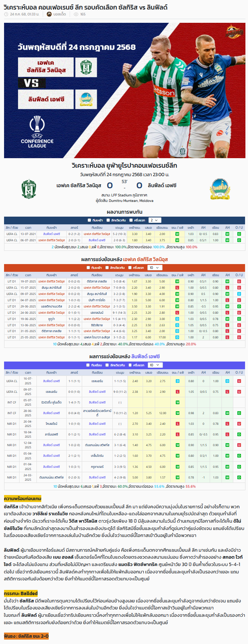Click the match preview banner image
Image resolution: width=248 pixels, height=644 pixels.
[125, 90]
